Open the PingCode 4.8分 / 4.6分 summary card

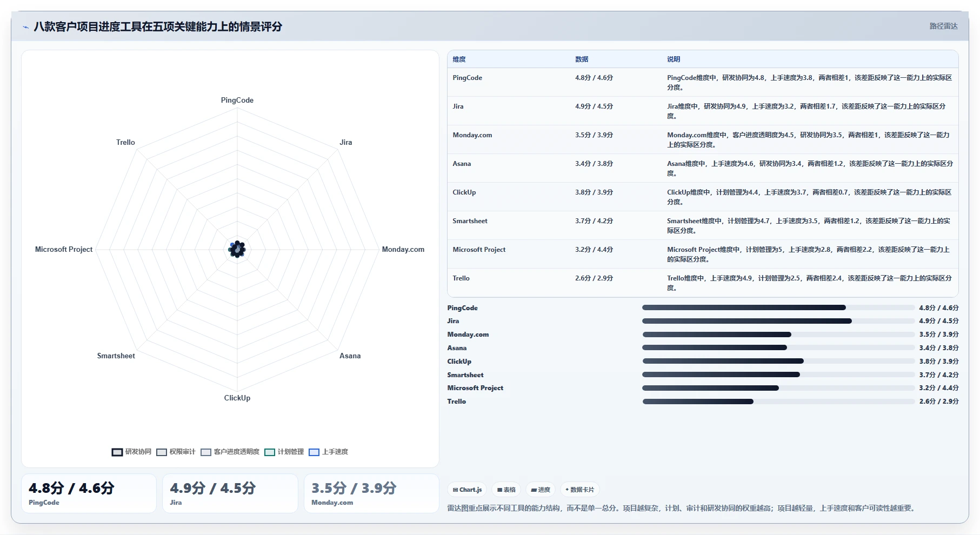[x=89, y=493]
